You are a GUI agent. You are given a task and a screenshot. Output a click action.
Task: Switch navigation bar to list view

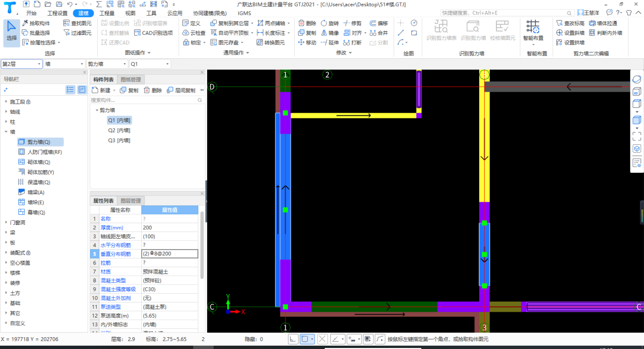(x=70, y=90)
